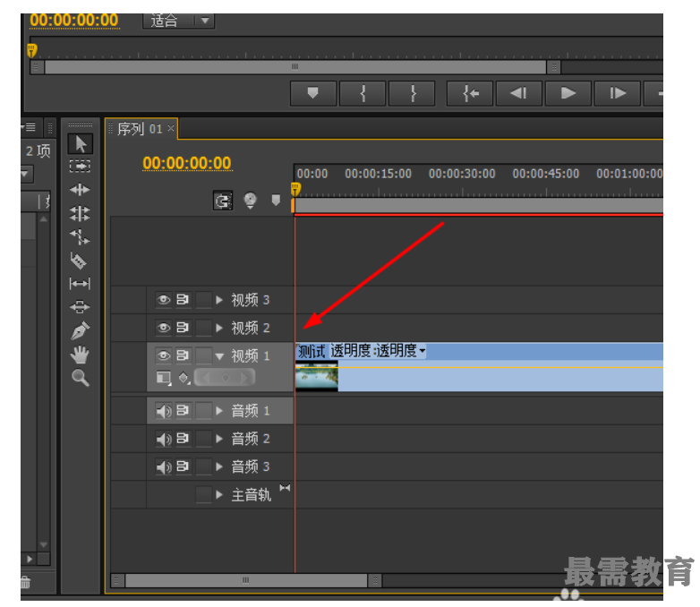Screen dimensions: 700x607
Task: Mute the 音频 1 track
Action: point(164,410)
